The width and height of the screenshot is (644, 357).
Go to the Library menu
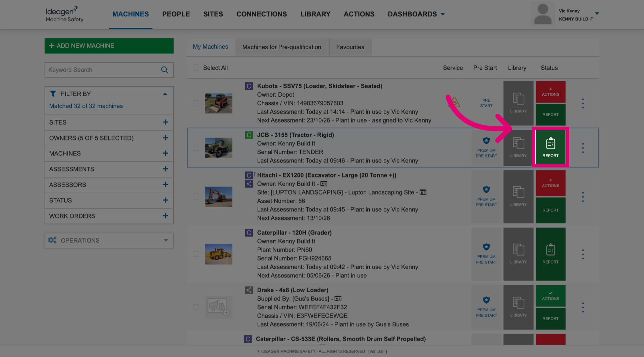tap(315, 14)
